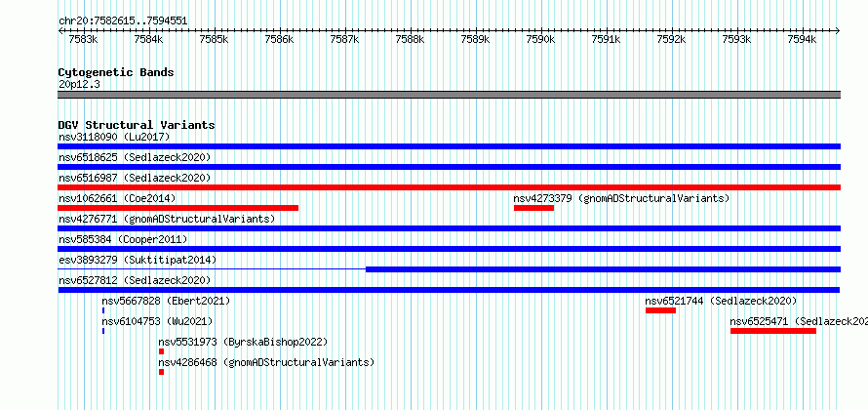Open nsv4273379 gnomAD variant label
Viewport: 868px width, 410px height.
621,198
